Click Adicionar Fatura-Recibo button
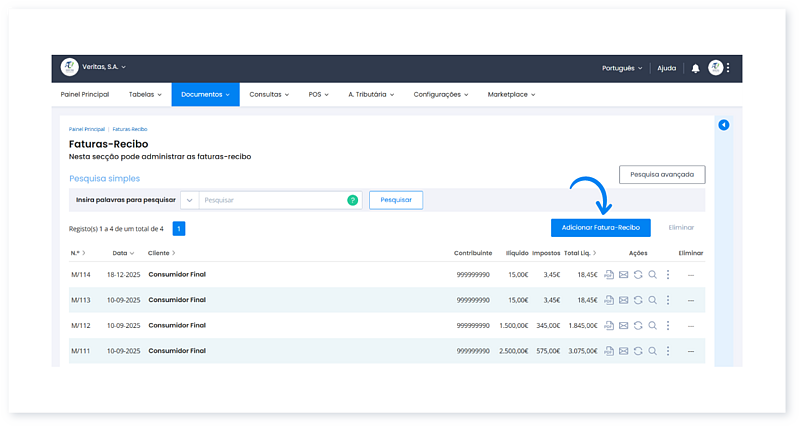This screenshot has height=427, width=800. click(x=600, y=228)
